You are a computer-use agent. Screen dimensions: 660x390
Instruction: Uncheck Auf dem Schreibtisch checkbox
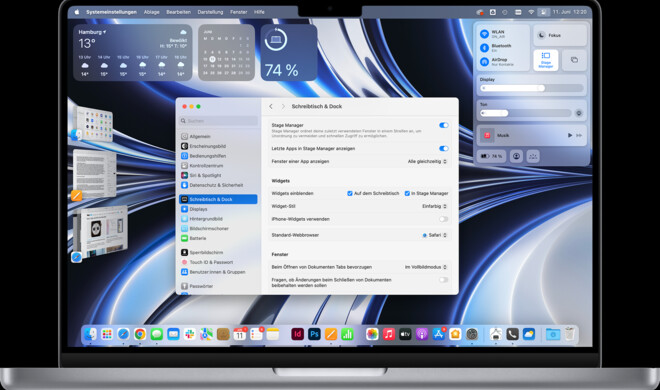(350, 194)
